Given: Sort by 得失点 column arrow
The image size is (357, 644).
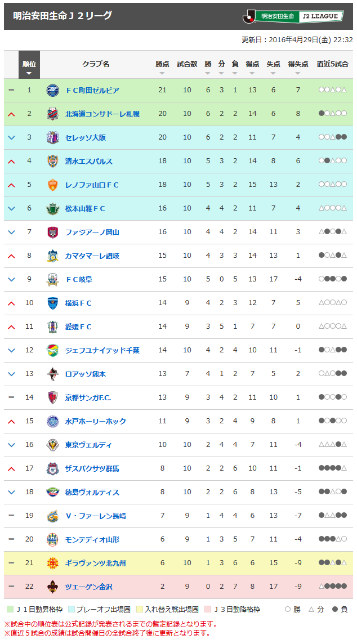Looking at the screenshot, I should point(298,73).
